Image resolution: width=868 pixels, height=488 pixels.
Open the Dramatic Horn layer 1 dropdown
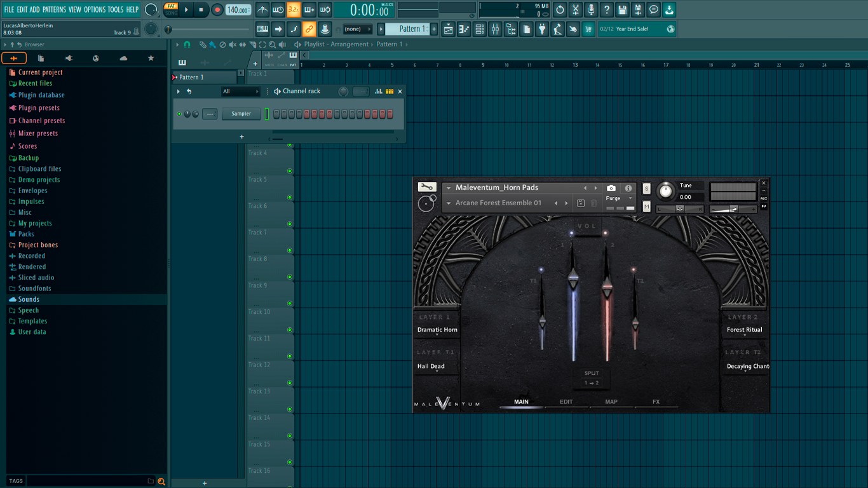point(437,330)
